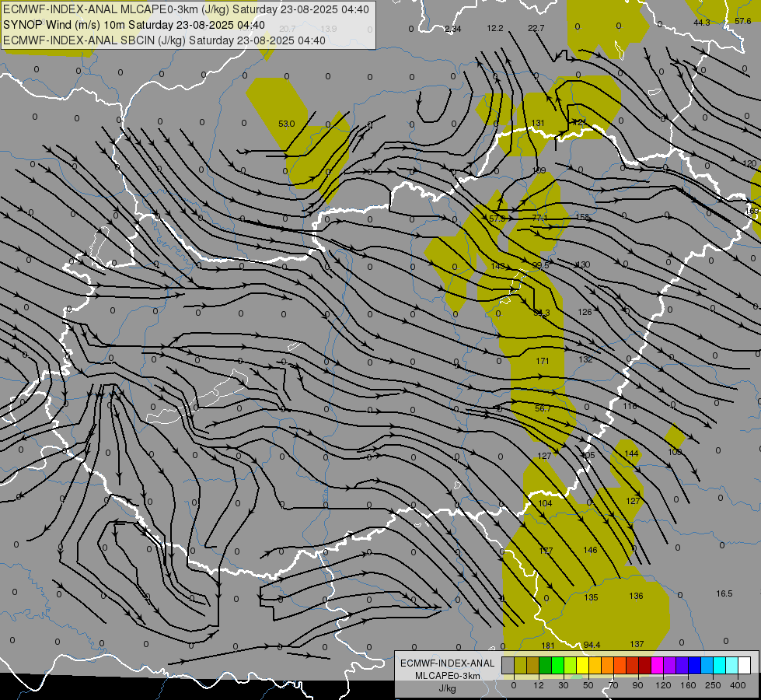Click the 171 value on the map

click(x=543, y=361)
